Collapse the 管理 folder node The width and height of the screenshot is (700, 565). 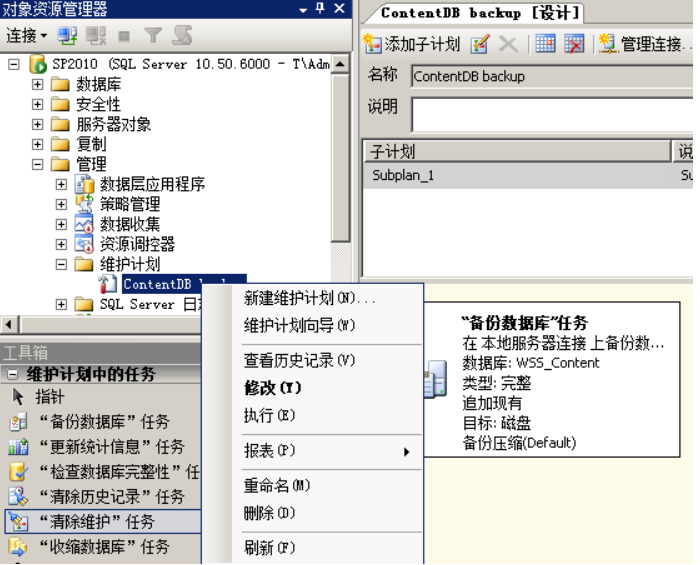pyautogui.click(x=38, y=164)
